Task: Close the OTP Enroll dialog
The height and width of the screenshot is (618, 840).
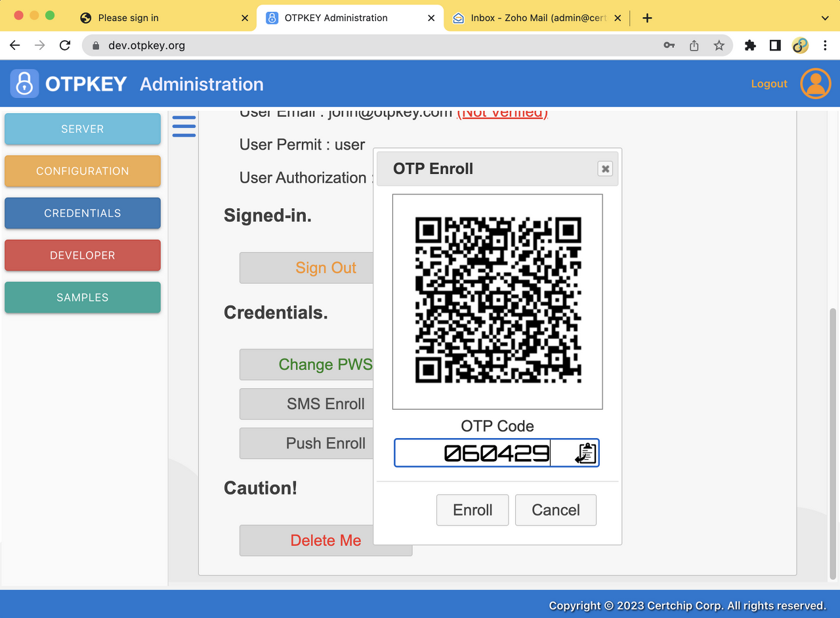Action: point(605,169)
